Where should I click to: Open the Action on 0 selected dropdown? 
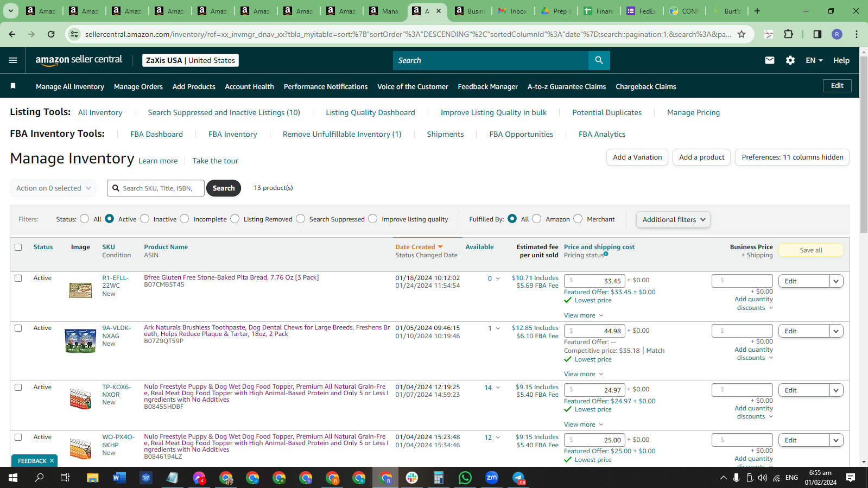pos(53,188)
